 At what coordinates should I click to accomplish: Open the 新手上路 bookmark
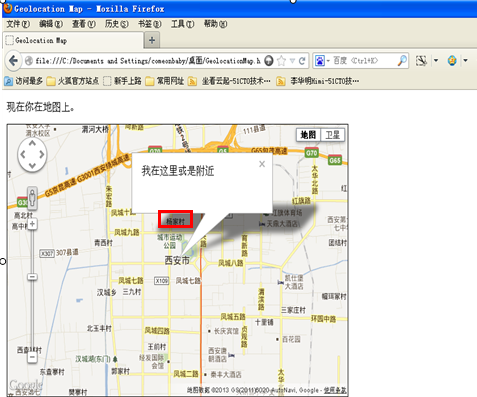pyautogui.click(x=122, y=81)
